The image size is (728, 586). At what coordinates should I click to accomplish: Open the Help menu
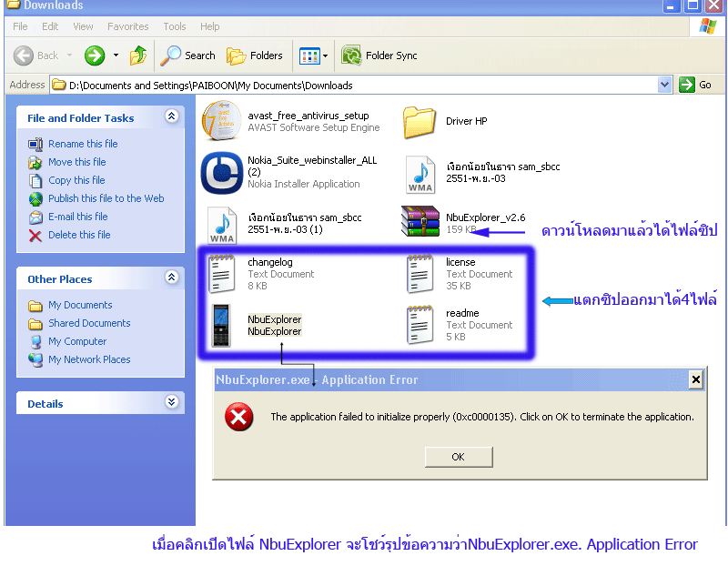[x=210, y=27]
